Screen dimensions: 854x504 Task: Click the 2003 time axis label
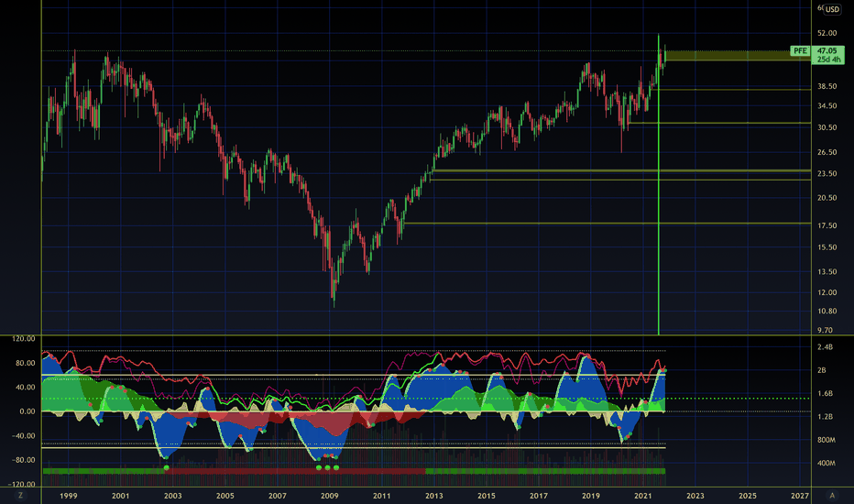click(172, 495)
